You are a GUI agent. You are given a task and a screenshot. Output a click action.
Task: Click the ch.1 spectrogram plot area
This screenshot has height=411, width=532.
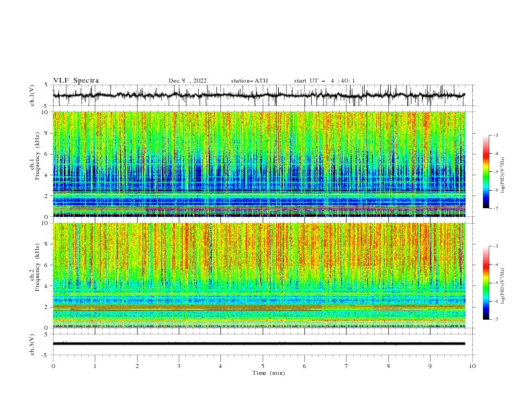[x=259, y=164]
